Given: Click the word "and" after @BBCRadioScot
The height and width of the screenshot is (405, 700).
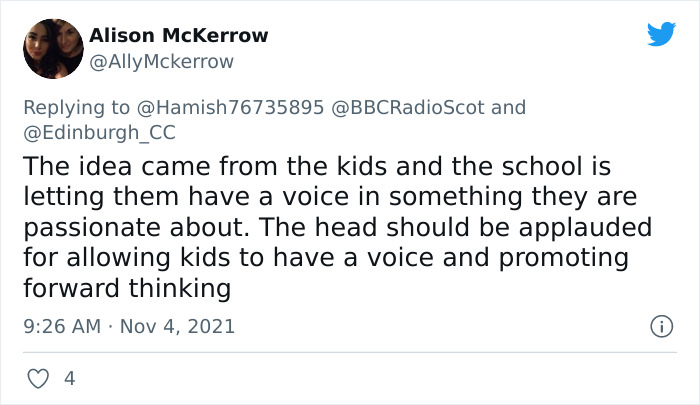Looking at the screenshot, I should 506,107.
